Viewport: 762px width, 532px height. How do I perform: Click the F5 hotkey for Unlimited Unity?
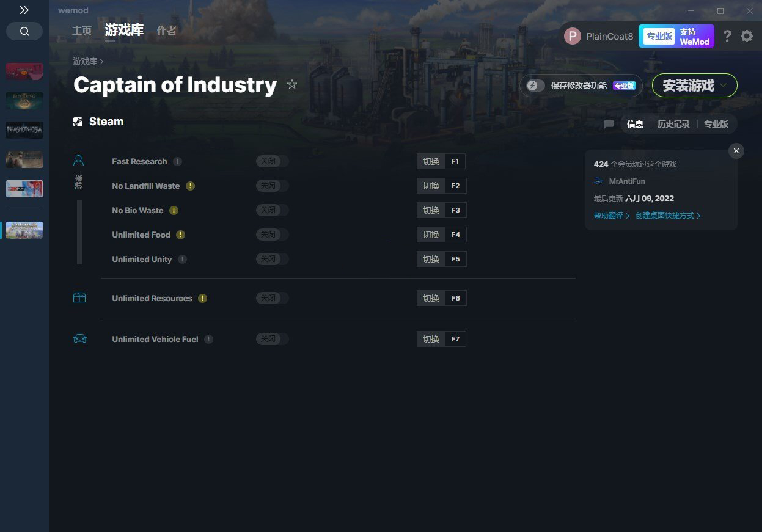point(455,259)
